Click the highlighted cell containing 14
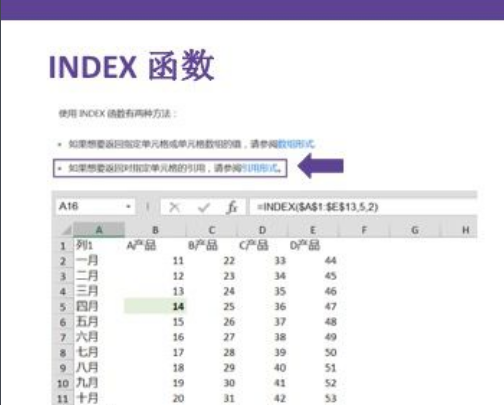 155,306
